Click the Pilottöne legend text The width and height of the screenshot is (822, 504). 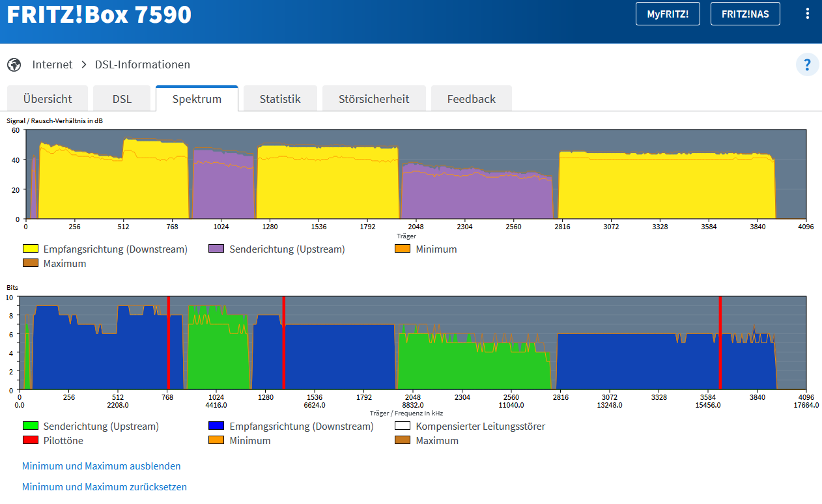click(x=63, y=440)
